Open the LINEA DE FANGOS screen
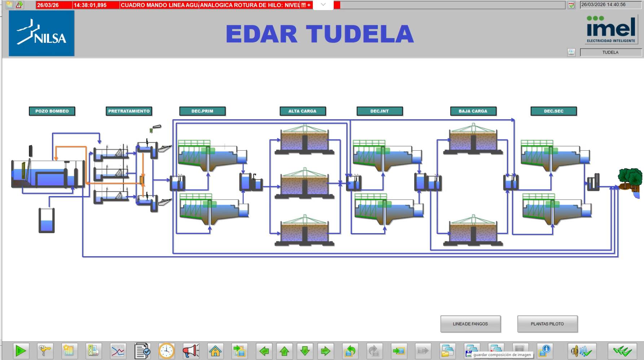644x360 pixels. click(x=470, y=324)
